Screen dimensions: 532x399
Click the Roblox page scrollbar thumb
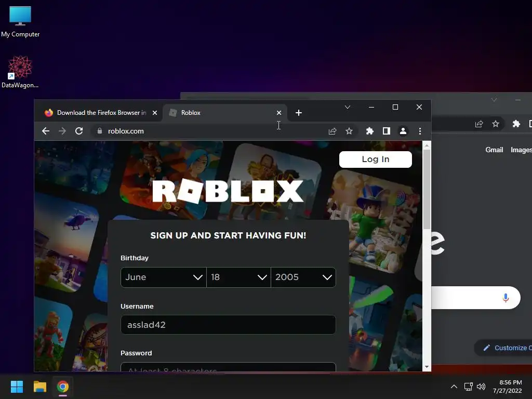[427, 188]
